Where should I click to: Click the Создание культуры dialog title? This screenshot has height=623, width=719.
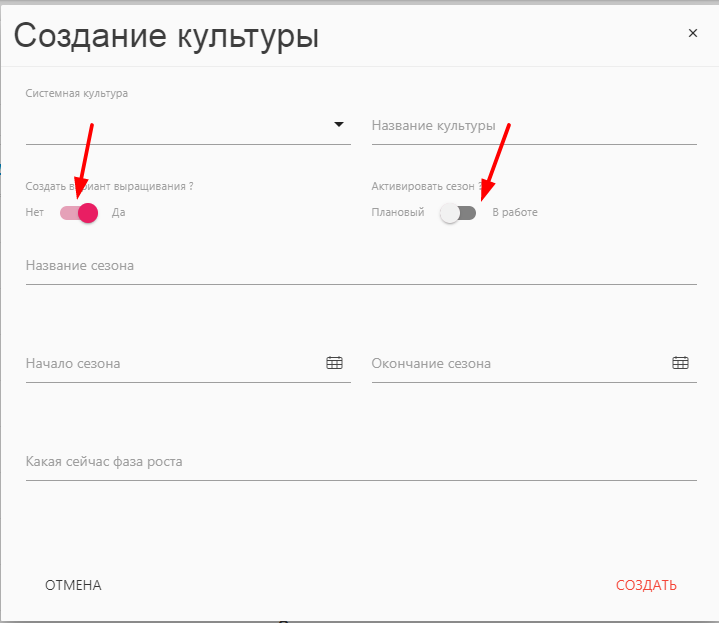166,36
